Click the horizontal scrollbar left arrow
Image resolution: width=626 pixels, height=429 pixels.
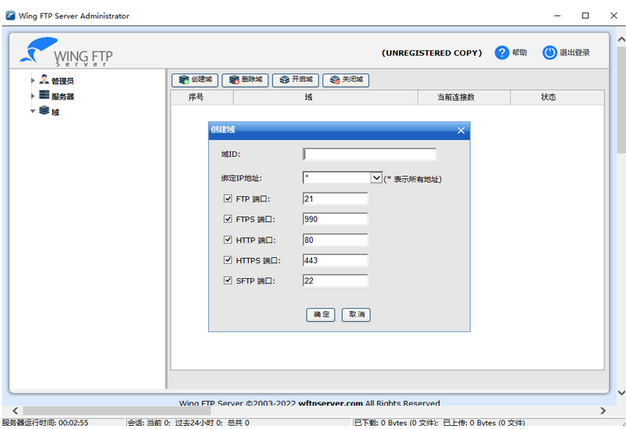pos(15,410)
